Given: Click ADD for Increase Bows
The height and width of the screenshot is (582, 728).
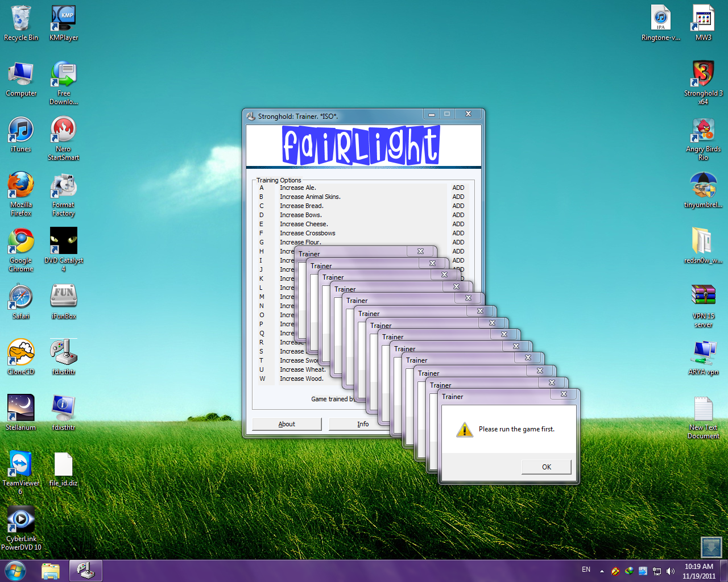Looking at the screenshot, I should (458, 215).
